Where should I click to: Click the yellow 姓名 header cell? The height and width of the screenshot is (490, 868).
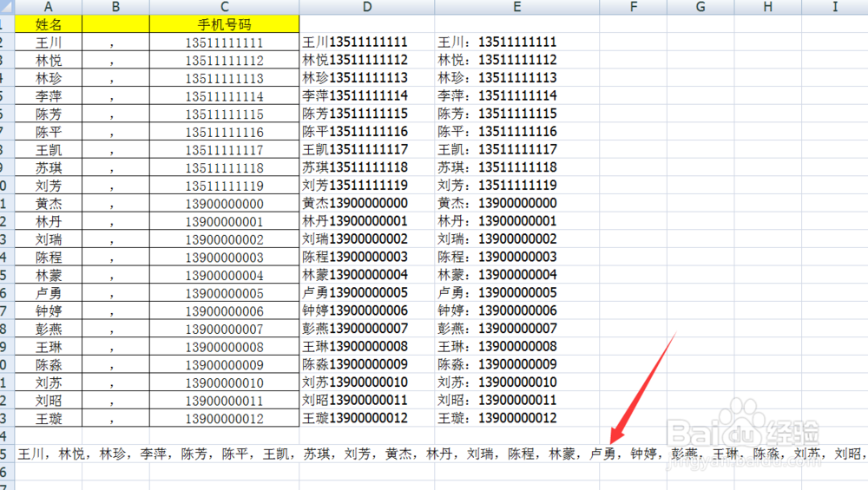point(48,24)
